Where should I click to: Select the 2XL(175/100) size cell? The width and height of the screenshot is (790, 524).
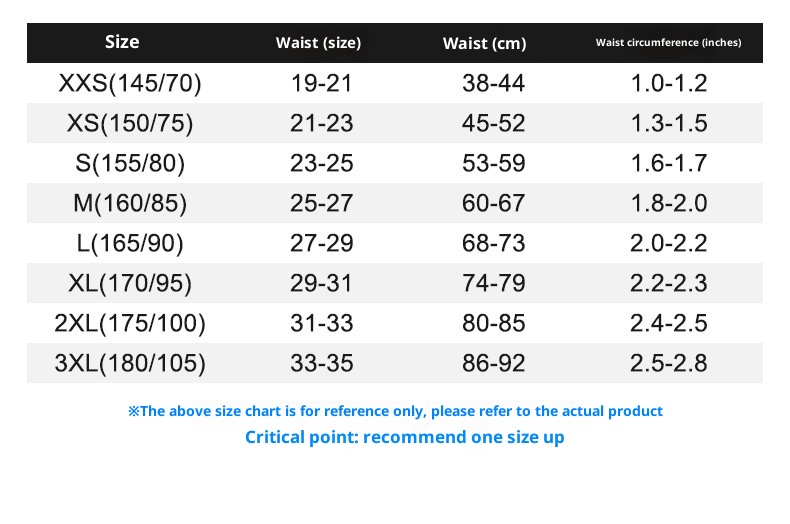tap(130, 323)
